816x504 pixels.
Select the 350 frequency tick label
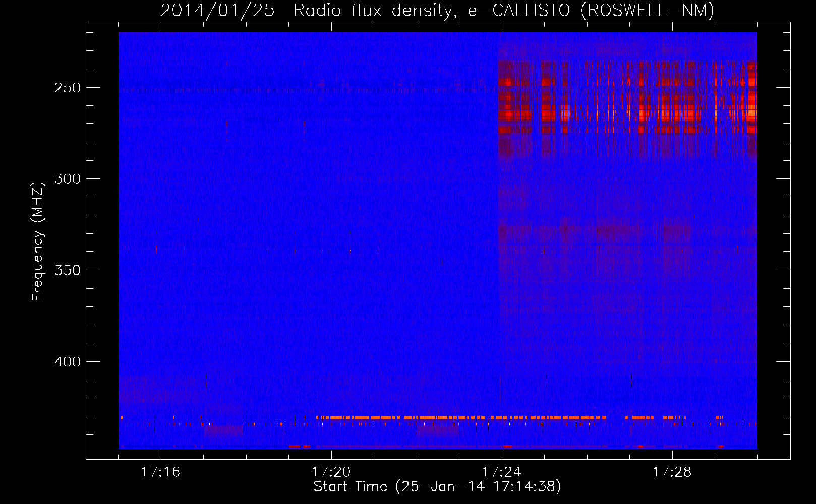68,270
